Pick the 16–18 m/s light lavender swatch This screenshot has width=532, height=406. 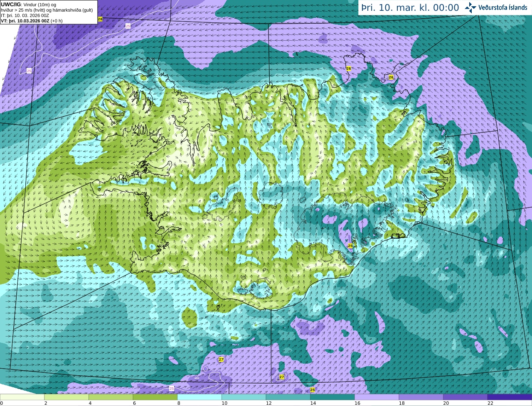pyautogui.click(x=377, y=397)
